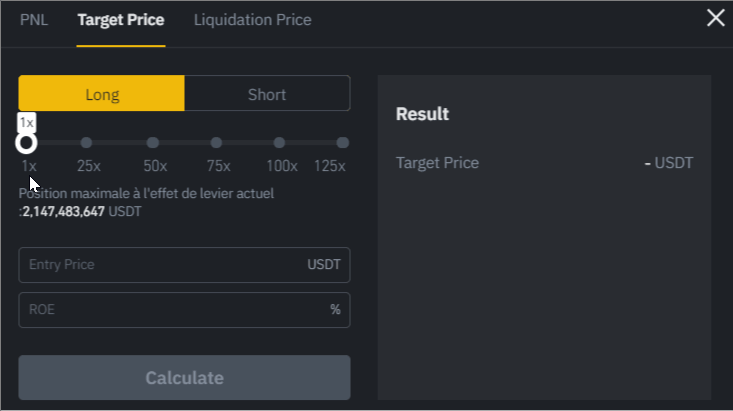Click the 50x leverage label
This screenshot has width=733, height=411.
[x=155, y=166]
